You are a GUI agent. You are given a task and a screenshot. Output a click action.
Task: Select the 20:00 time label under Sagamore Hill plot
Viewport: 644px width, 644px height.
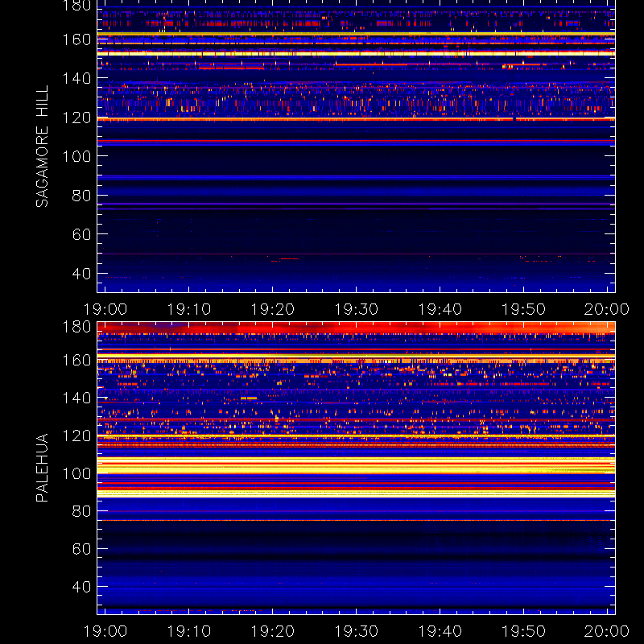point(607,309)
